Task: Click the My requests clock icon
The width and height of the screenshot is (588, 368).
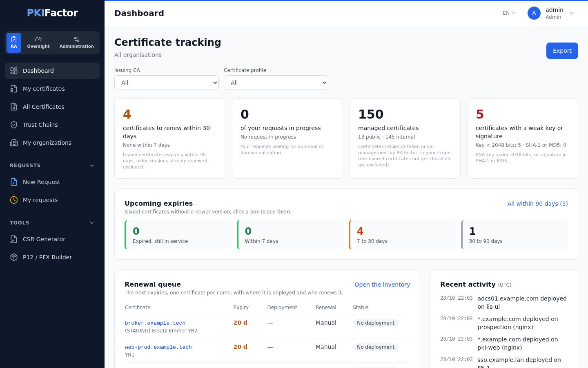Action: pos(14,200)
